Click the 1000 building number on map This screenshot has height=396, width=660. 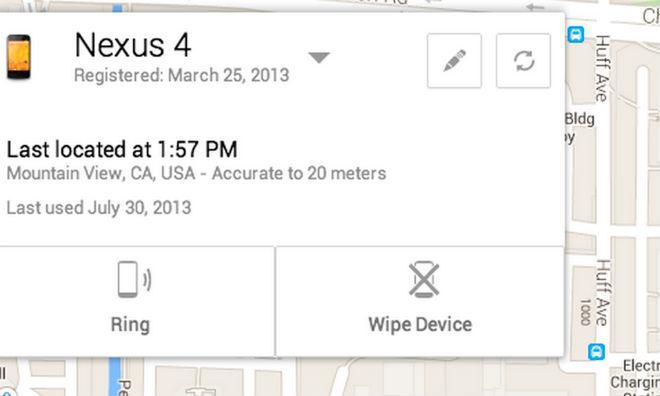[585, 312]
